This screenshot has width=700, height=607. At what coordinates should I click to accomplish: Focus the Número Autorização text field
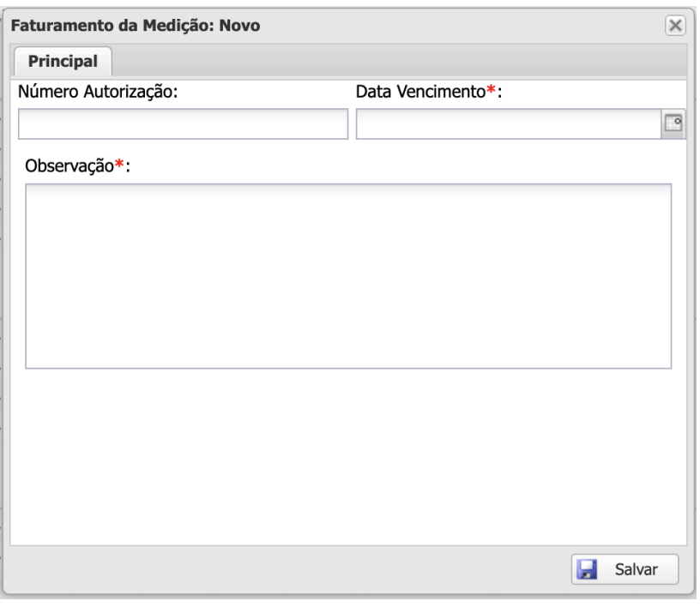point(183,124)
